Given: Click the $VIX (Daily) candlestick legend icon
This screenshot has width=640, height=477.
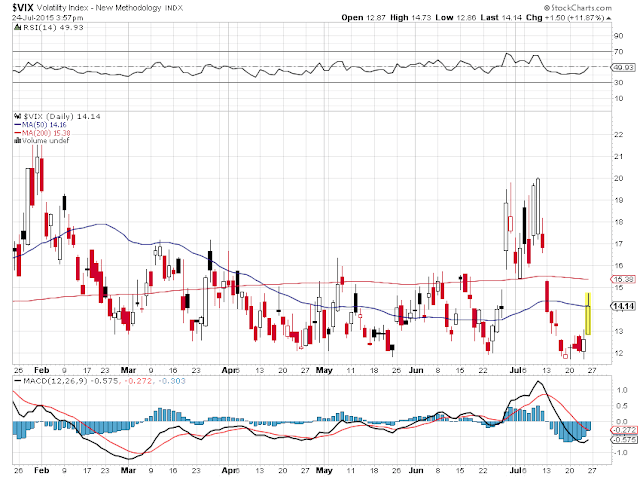Looking at the screenshot, I should [18, 116].
